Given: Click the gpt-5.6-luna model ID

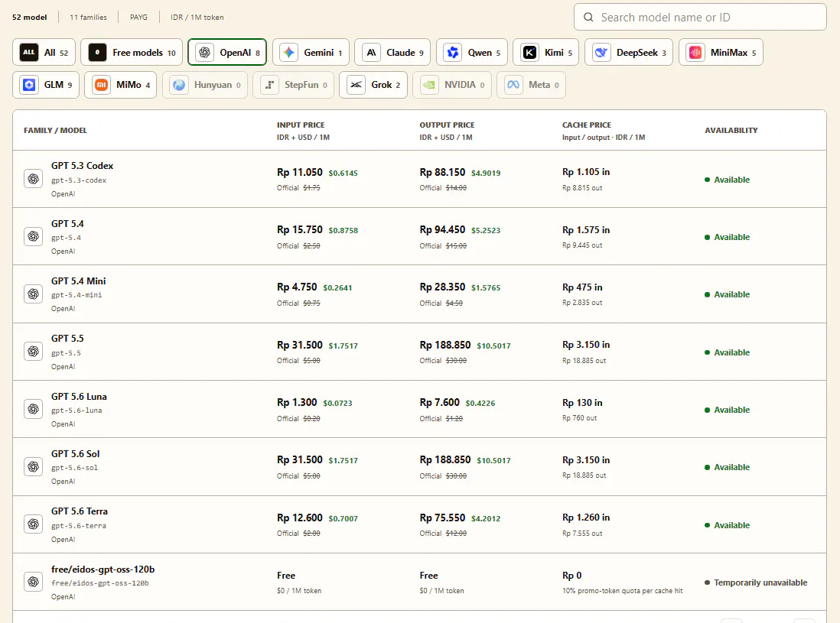Looking at the screenshot, I should (77, 410).
